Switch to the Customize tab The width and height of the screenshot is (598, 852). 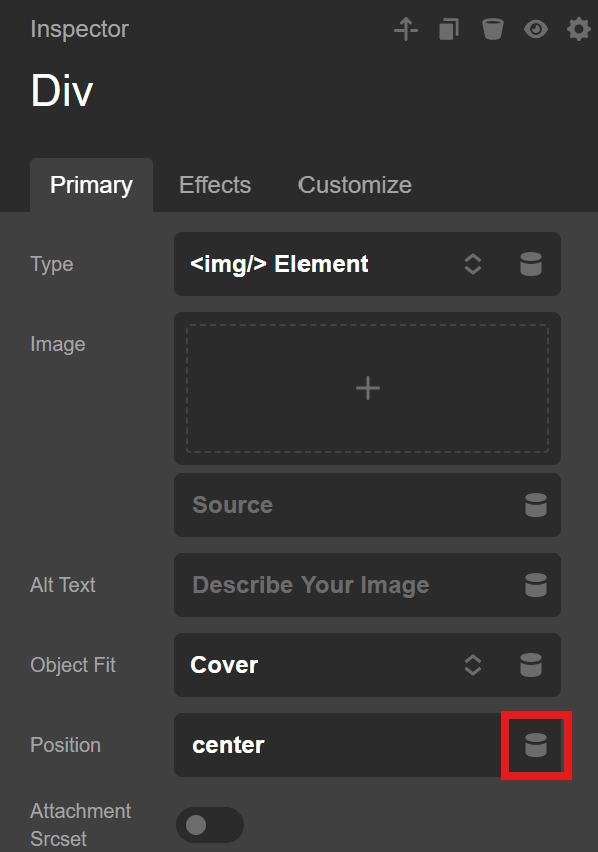(355, 185)
